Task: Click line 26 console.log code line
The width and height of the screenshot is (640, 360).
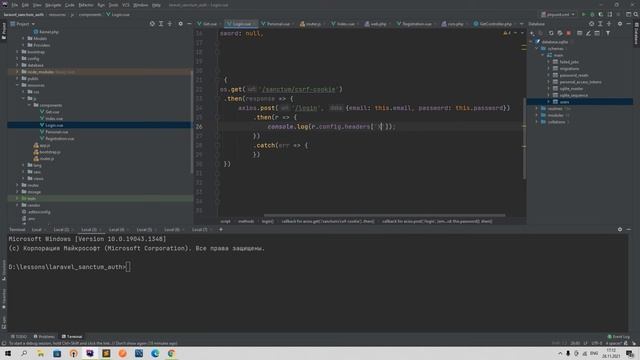Action: pyautogui.click(x=331, y=127)
